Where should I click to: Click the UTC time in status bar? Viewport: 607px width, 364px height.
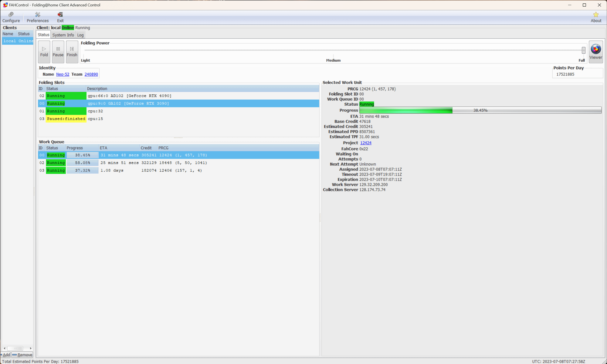pos(559,361)
